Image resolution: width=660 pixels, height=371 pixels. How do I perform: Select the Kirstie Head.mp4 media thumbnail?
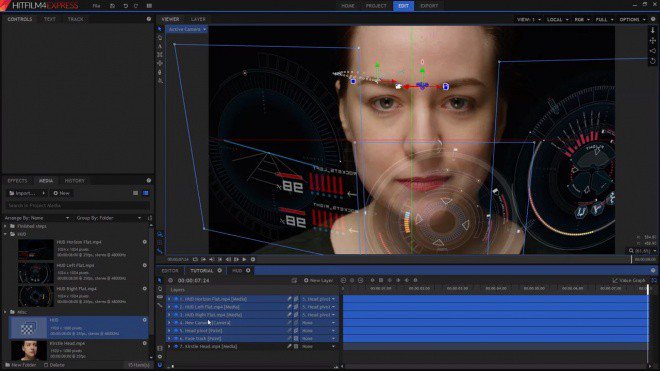click(29, 350)
